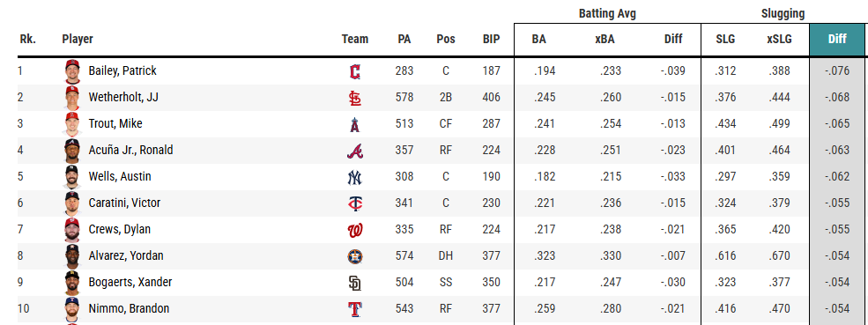Click Xander Bogaerts' headshot thumbnail
This screenshot has height=325, width=868.
click(x=72, y=283)
